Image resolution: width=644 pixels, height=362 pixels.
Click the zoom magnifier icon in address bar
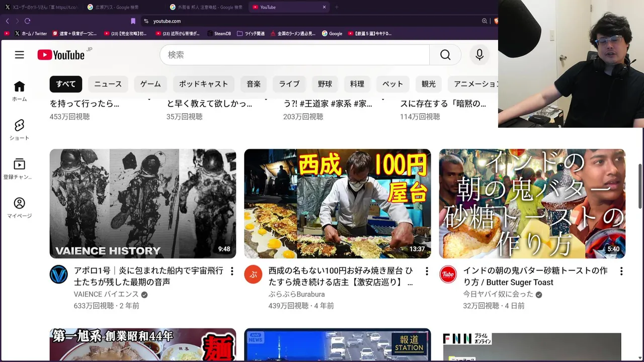(x=485, y=21)
